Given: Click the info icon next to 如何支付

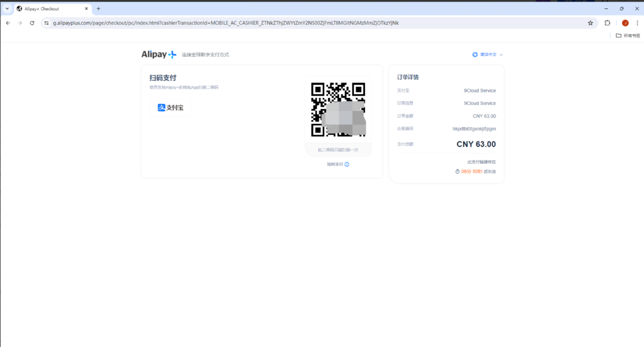Looking at the screenshot, I should [x=347, y=164].
